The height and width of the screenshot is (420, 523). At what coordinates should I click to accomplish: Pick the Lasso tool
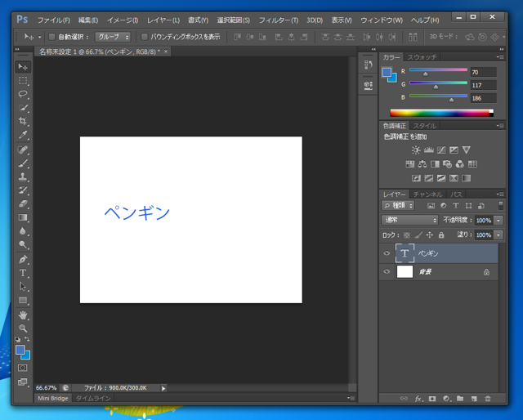pos(23,94)
